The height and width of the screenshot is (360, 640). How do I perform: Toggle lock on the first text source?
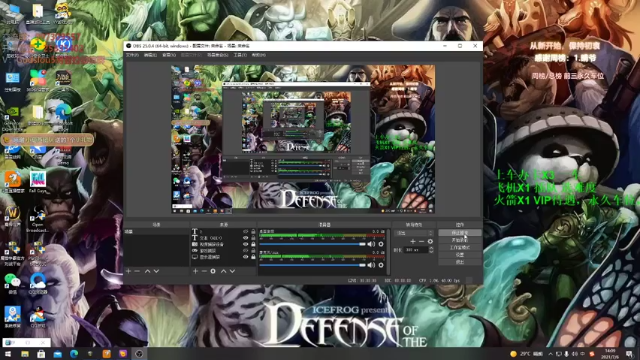(253, 231)
